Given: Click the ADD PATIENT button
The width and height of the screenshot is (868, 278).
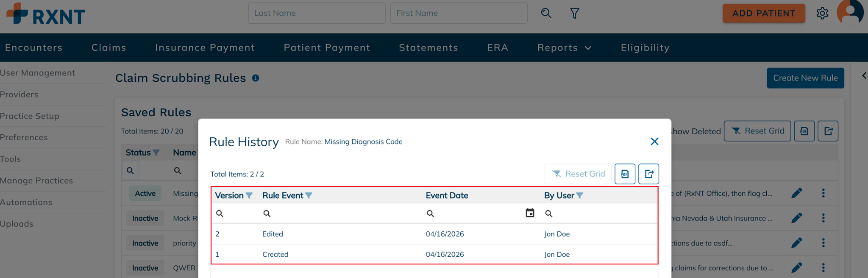Looking at the screenshot, I should click(x=763, y=13).
